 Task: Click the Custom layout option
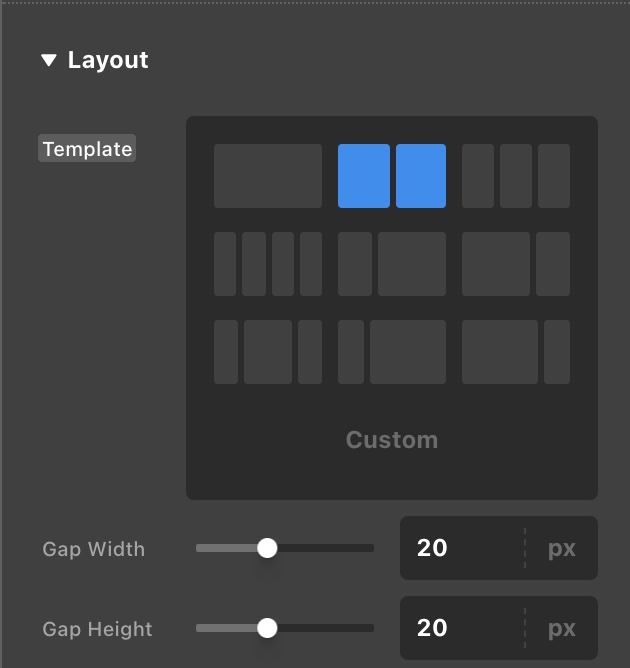[x=392, y=440]
